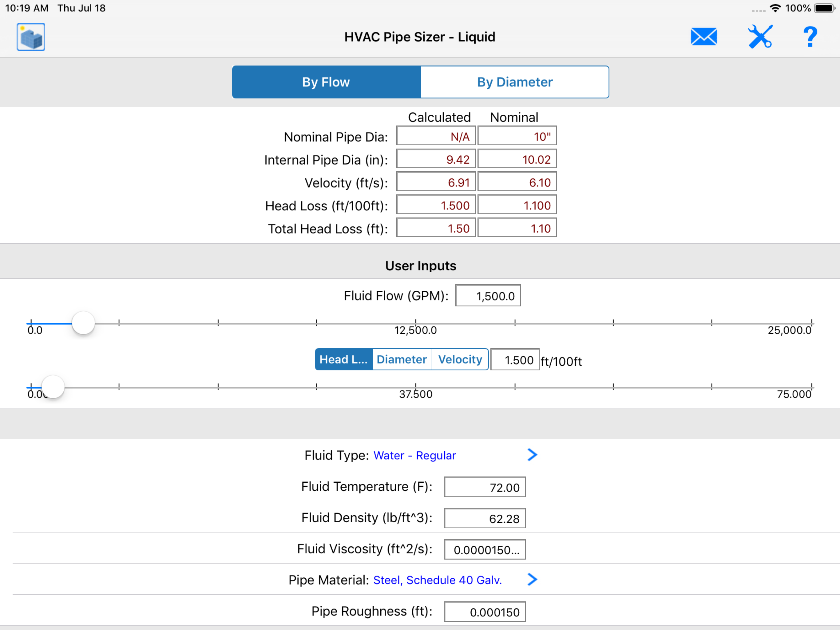The image size is (840, 630).
Task: Expand Pipe Material chevron arrow
Action: [x=532, y=580]
